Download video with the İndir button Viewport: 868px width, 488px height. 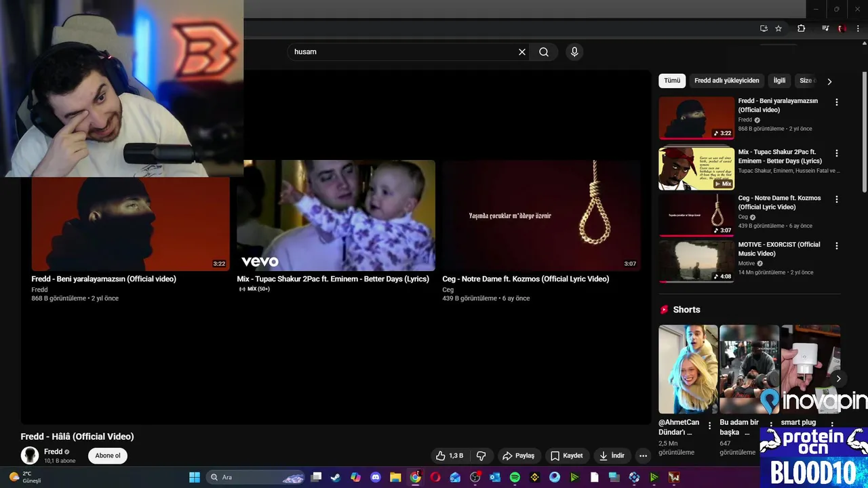click(612, 455)
